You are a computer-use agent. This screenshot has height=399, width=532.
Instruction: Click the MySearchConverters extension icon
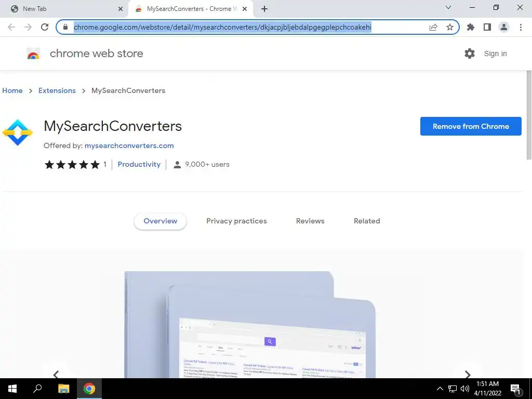18,132
